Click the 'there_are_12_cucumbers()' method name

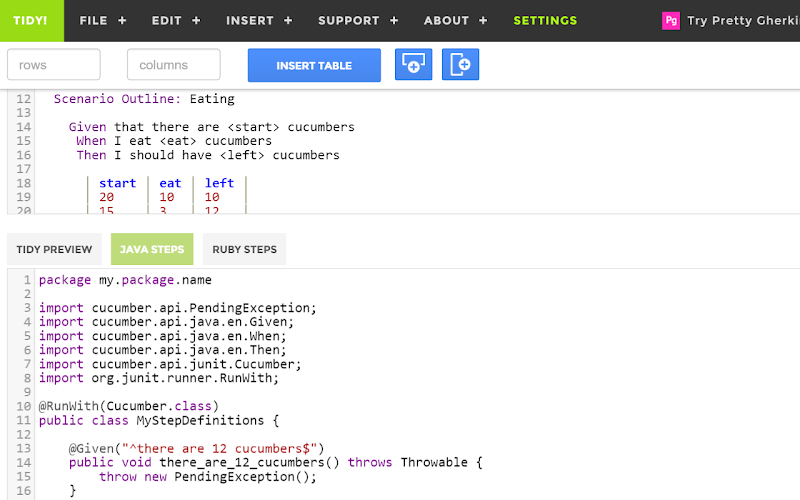pyautogui.click(x=249, y=463)
